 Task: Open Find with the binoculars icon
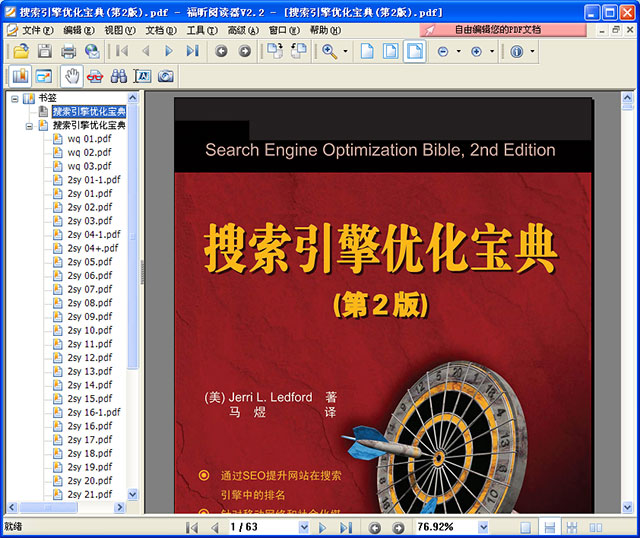[119, 76]
